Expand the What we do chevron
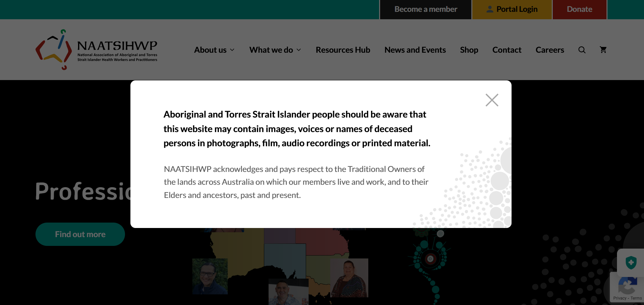Image resolution: width=644 pixels, height=305 pixels. (x=299, y=50)
